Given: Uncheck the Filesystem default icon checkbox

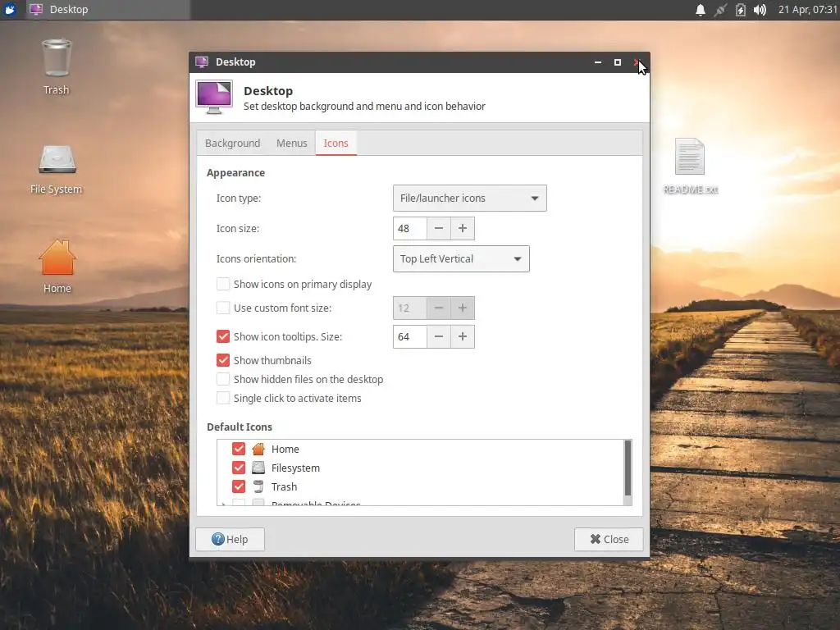Looking at the screenshot, I should pos(239,468).
